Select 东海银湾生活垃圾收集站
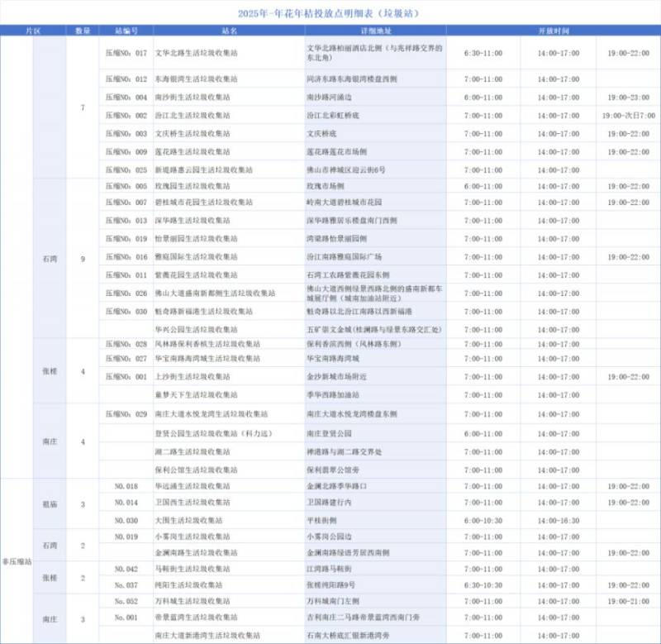Viewport: 661px width, 644px height. point(196,79)
